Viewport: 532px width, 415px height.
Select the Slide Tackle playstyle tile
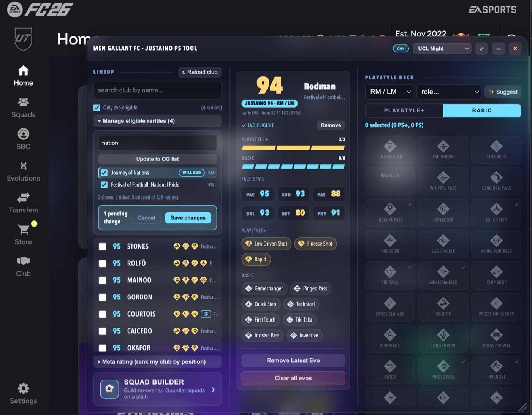click(x=443, y=244)
